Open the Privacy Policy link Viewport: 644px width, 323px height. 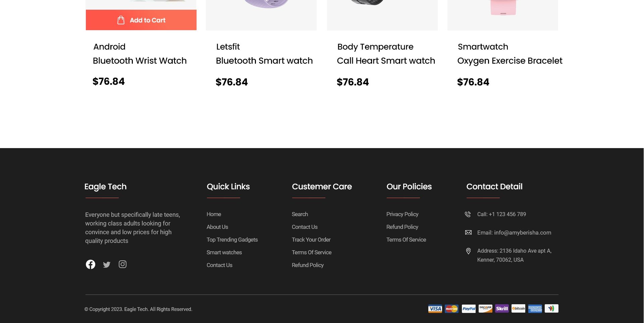(x=402, y=214)
